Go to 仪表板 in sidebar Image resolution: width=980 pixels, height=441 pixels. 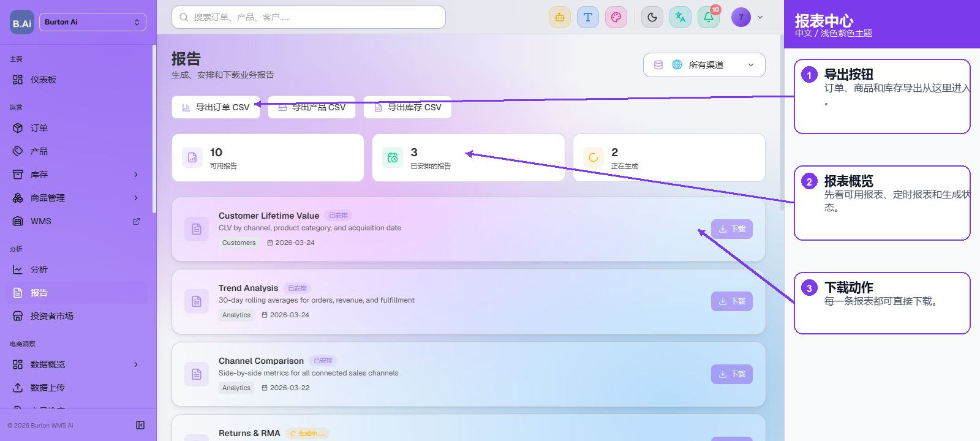[x=76, y=80]
